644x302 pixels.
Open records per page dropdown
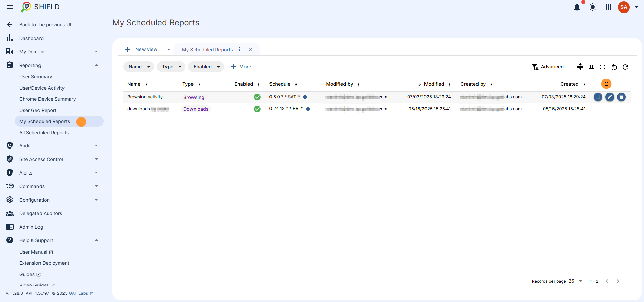[x=576, y=281]
